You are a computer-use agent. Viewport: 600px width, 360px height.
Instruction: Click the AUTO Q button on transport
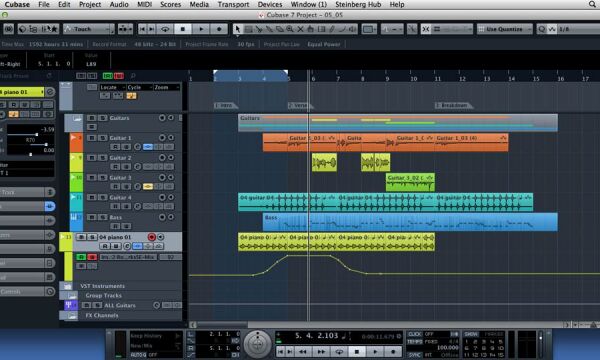coord(138,355)
